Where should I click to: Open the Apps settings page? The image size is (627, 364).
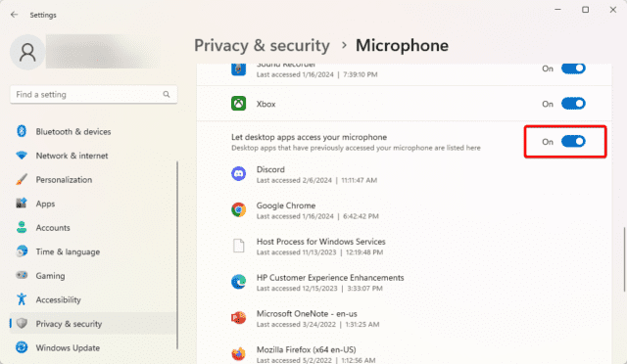click(93, 204)
